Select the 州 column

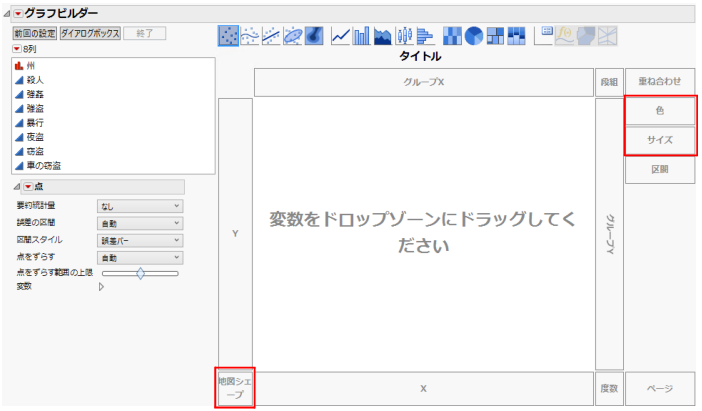pos(30,66)
